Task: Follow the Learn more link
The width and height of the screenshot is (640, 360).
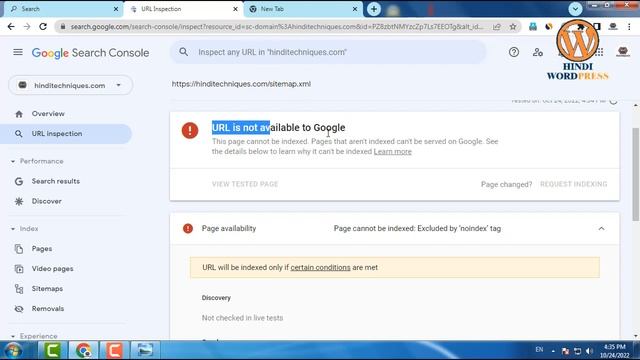Action: pos(393,151)
